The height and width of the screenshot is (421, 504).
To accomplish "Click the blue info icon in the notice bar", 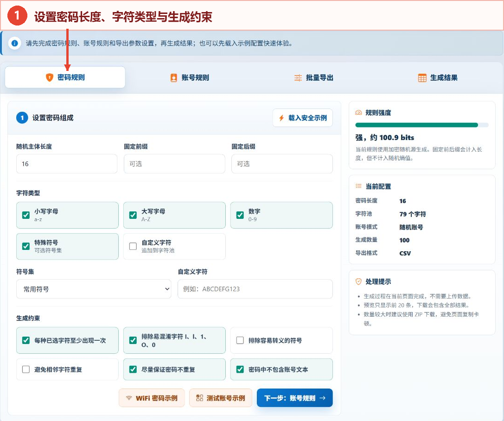I will pos(14,43).
